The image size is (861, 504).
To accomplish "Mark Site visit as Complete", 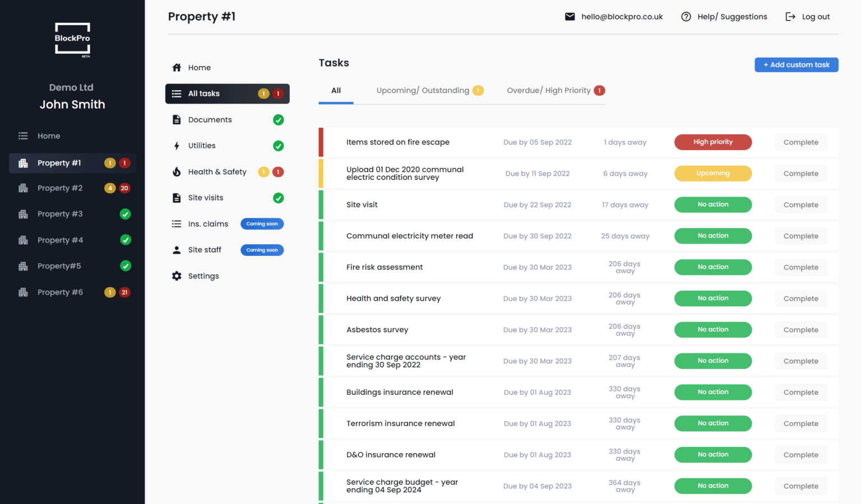I will click(800, 204).
